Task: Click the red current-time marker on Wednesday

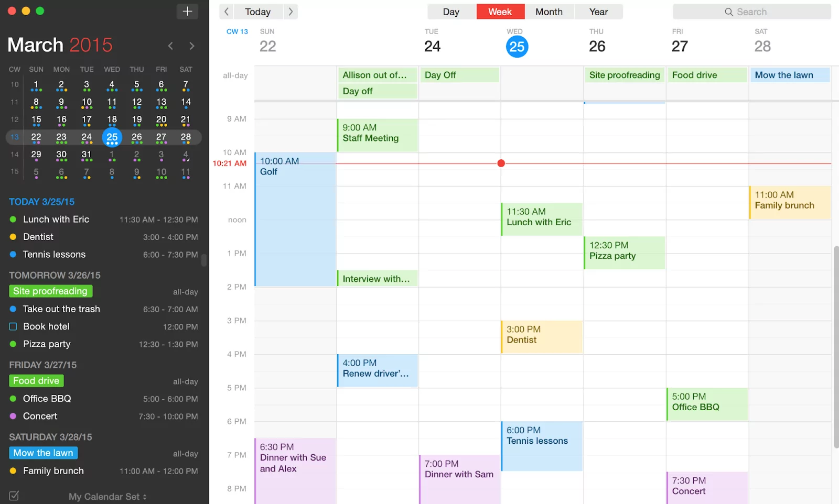Action: 501,163
